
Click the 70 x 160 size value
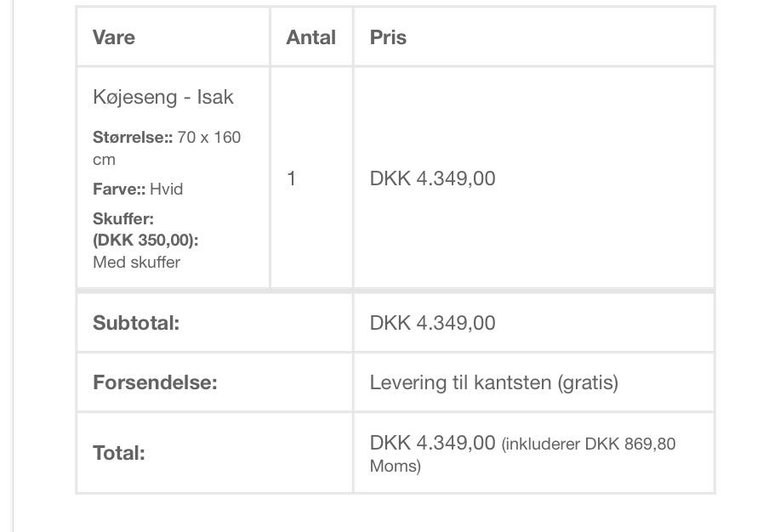click(x=209, y=137)
